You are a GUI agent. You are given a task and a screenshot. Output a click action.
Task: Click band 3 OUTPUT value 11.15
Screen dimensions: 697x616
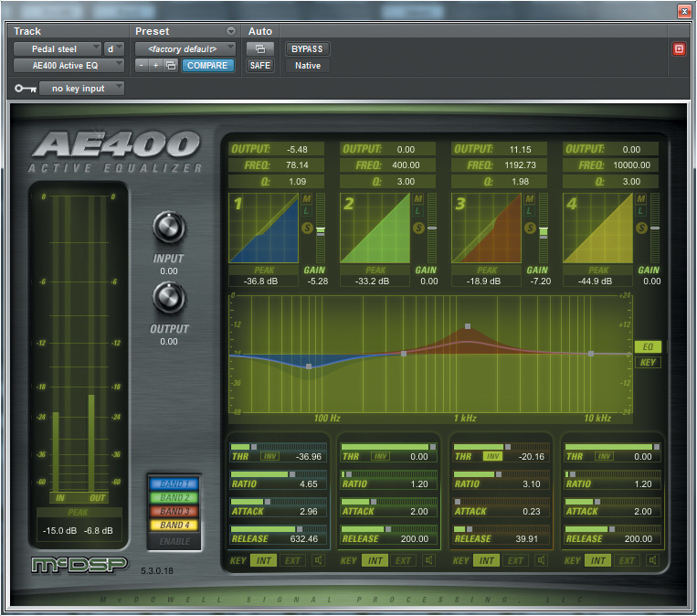[x=520, y=149]
